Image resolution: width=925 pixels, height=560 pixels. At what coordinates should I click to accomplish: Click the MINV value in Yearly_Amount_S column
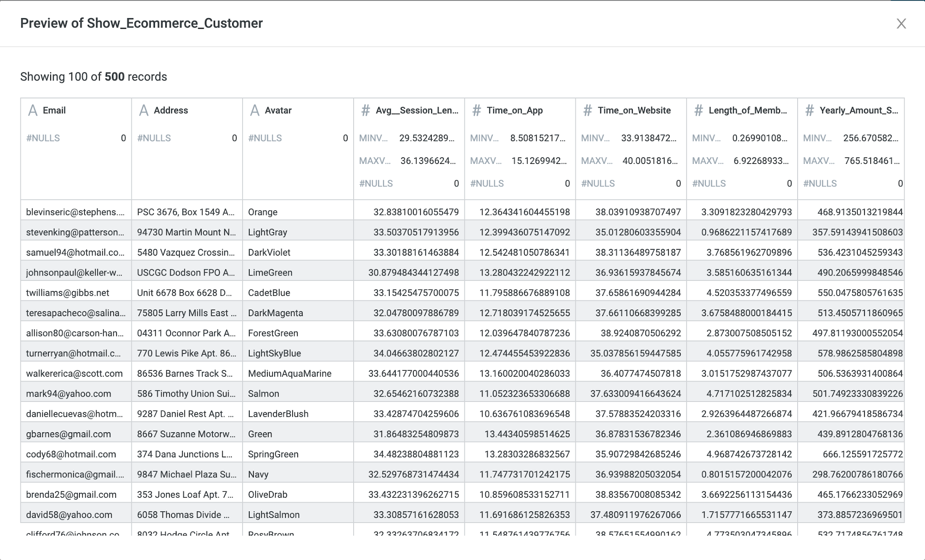click(x=870, y=138)
